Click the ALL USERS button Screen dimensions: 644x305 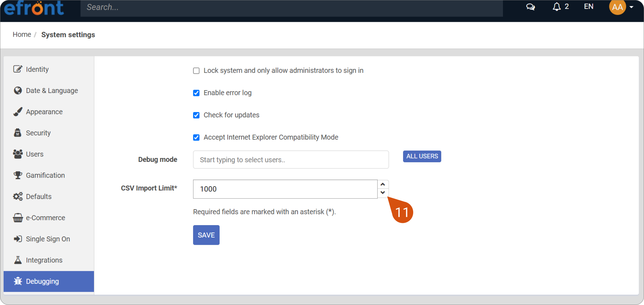point(422,156)
